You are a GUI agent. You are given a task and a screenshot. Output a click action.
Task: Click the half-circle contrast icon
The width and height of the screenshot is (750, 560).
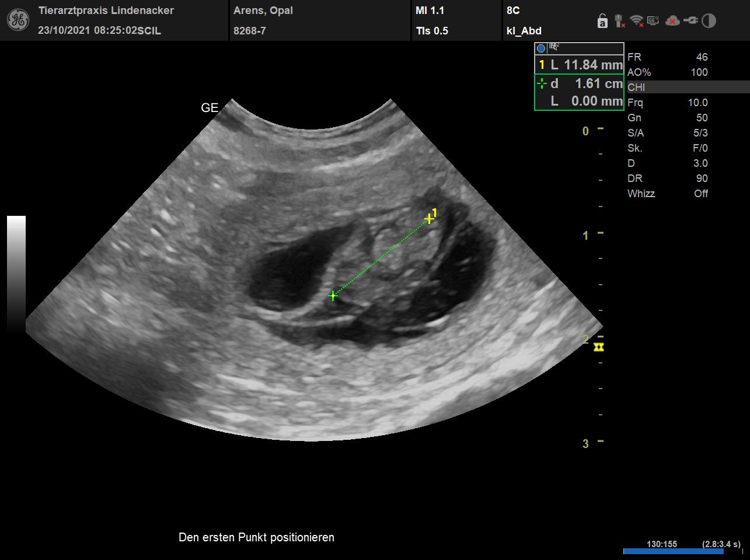click(709, 22)
